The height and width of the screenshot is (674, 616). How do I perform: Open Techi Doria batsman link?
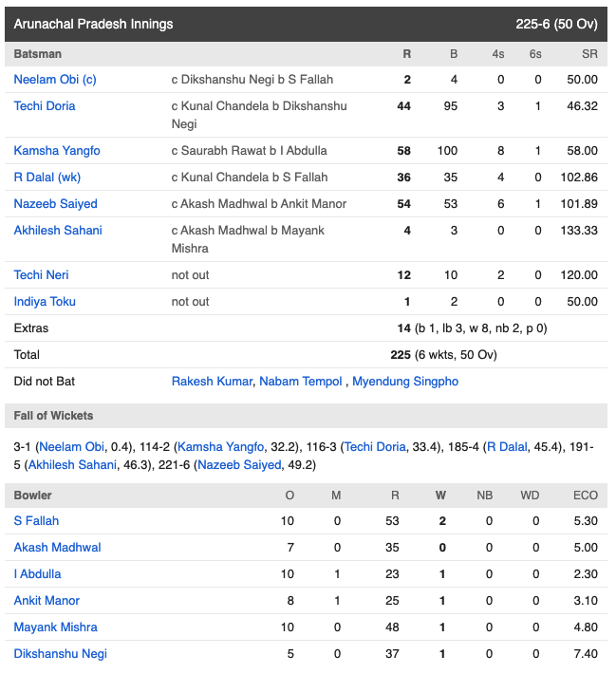(x=45, y=106)
